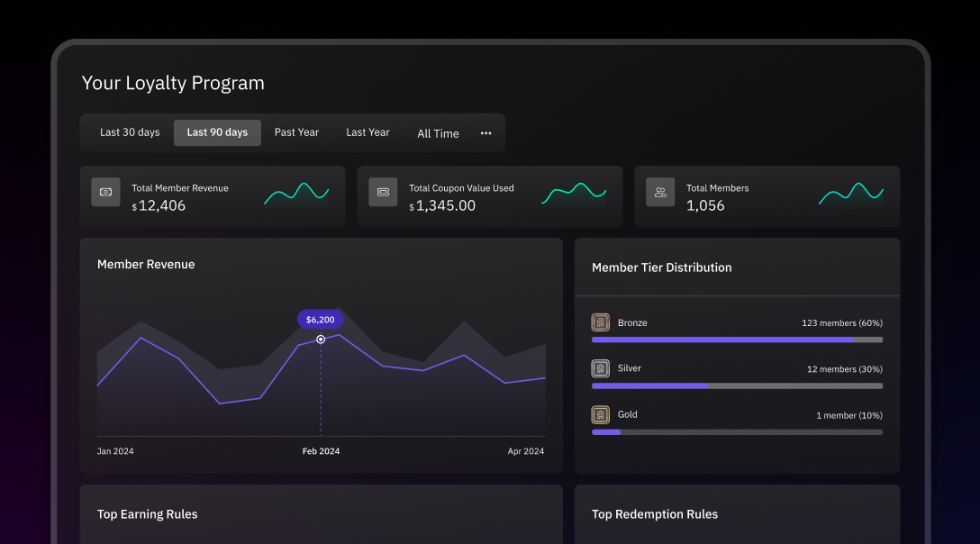Click the Bronze tier name
Screen dimensions: 980x544
(x=632, y=323)
